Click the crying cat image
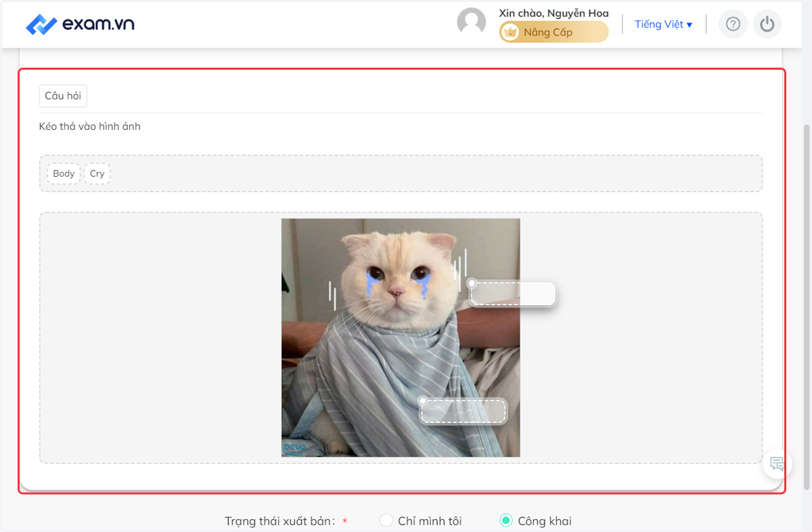 (x=401, y=338)
